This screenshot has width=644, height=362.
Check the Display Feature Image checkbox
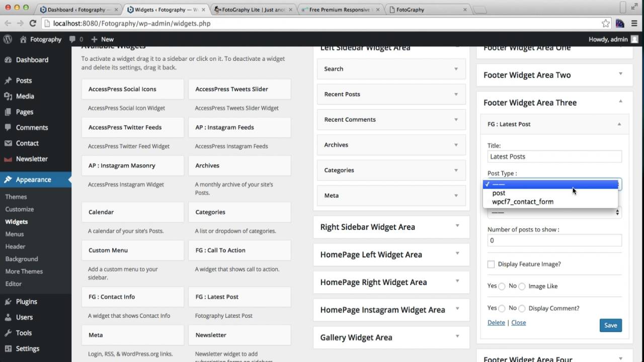(x=491, y=264)
